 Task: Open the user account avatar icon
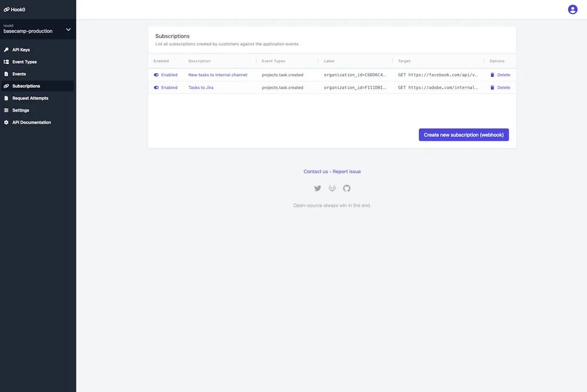tap(572, 9)
